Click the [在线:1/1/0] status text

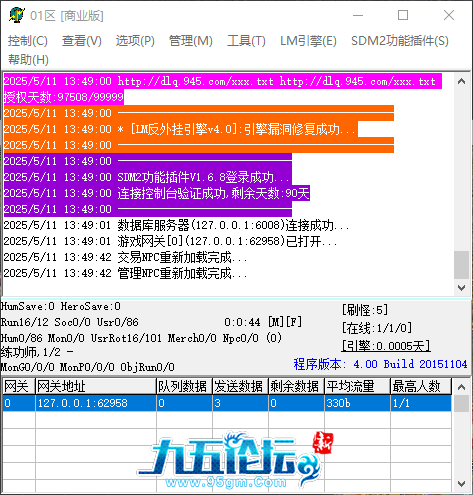pos(377,328)
